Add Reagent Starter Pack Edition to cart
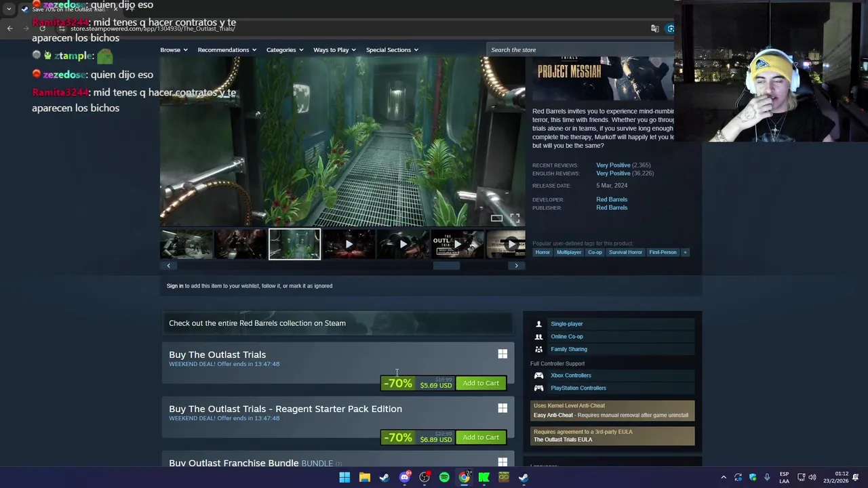This screenshot has width=868, height=488. click(481, 437)
